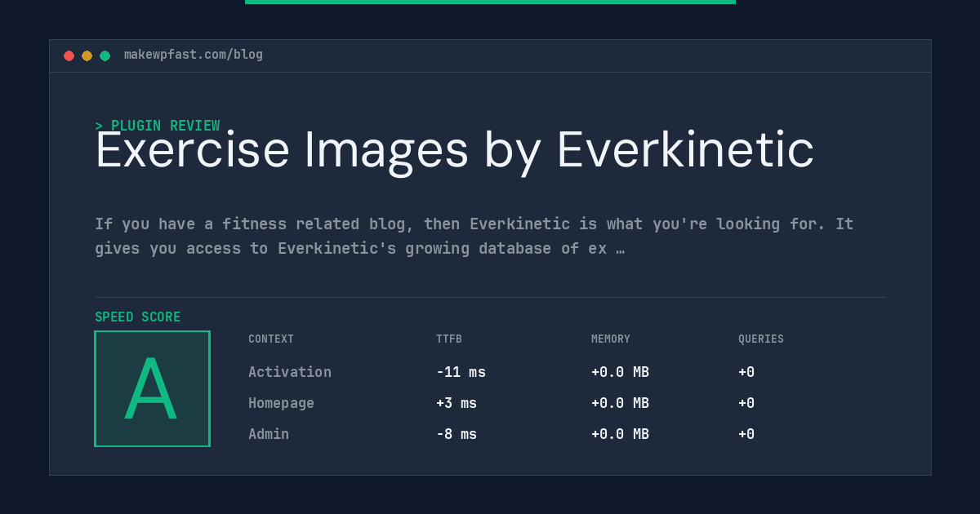The image size is (980, 514).
Task: Click the Activation memory '+0.0 MB' value
Action: click(x=620, y=372)
